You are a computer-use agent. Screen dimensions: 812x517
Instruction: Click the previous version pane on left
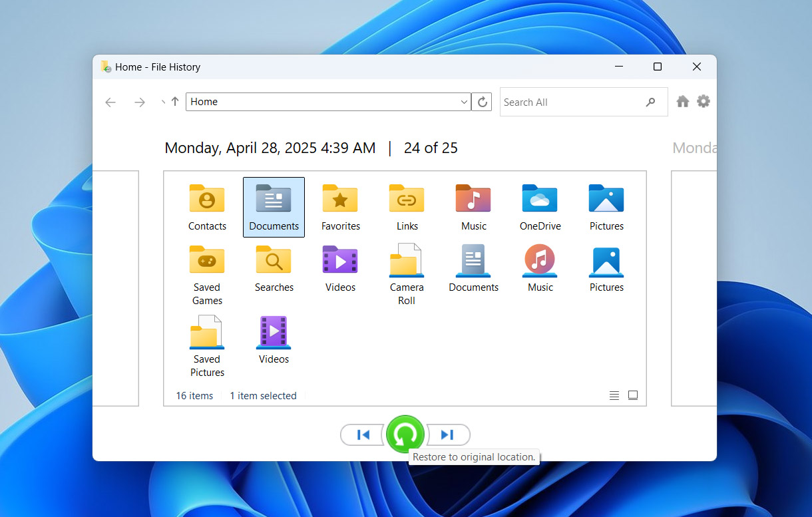116,288
